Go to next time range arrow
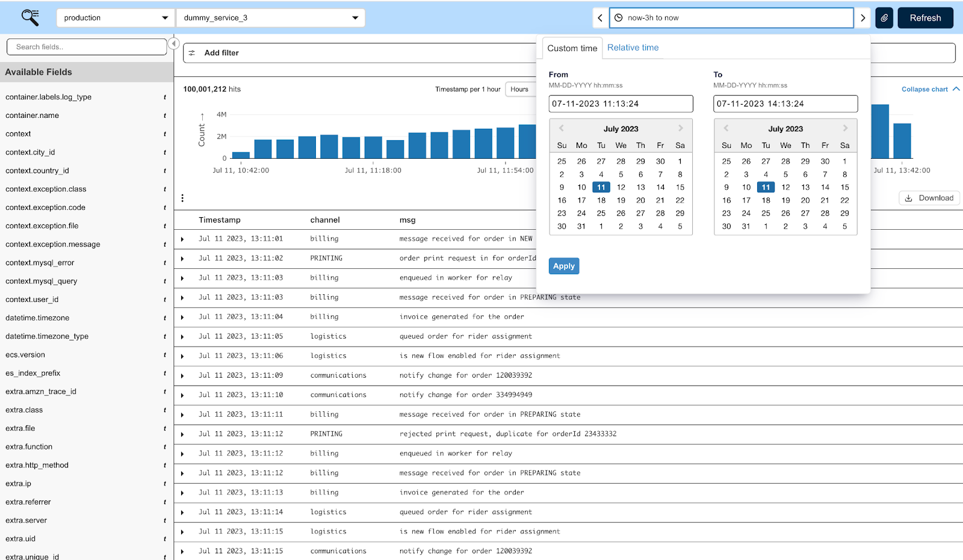This screenshot has height=560, width=963. point(863,18)
